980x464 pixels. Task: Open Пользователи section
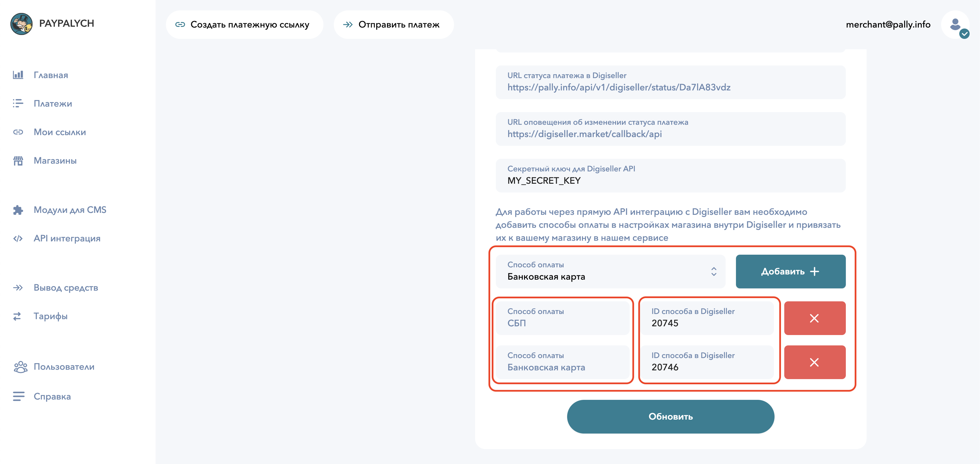64,367
